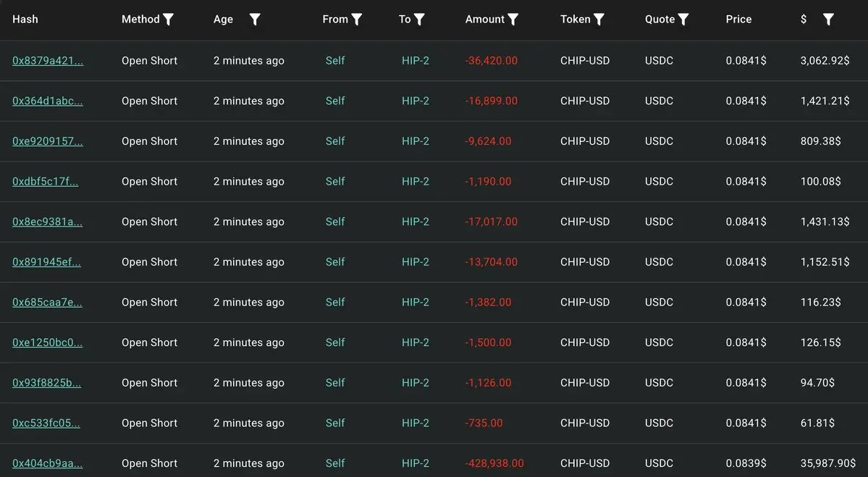Select the value 94.70$
Image resolution: width=868 pixels, height=477 pixels.
point(817,383)
